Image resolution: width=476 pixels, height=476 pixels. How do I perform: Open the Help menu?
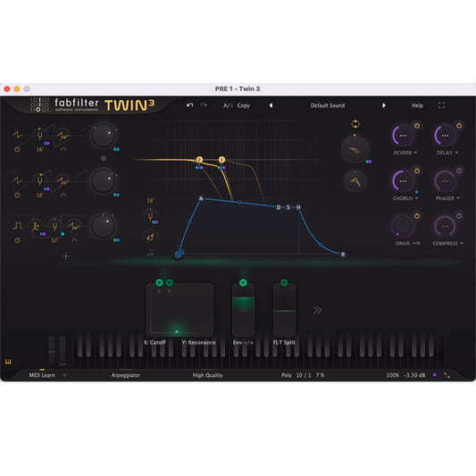tap(417, 105)
